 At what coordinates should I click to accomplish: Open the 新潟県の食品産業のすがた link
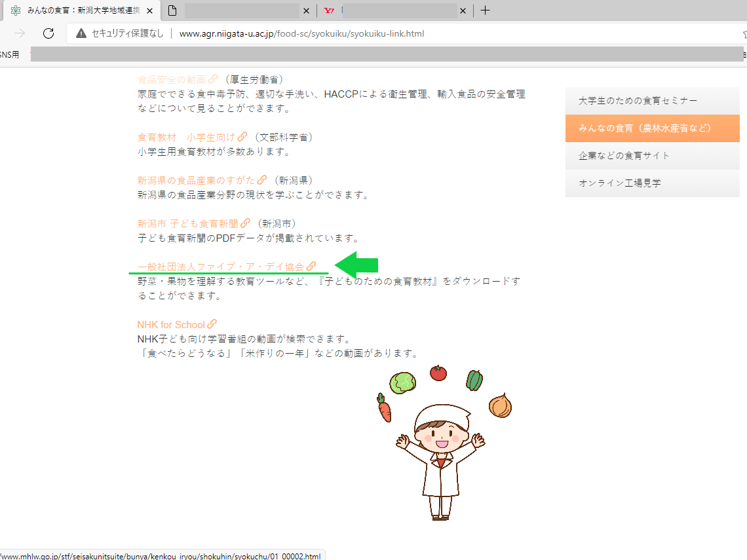pos(197,181)
